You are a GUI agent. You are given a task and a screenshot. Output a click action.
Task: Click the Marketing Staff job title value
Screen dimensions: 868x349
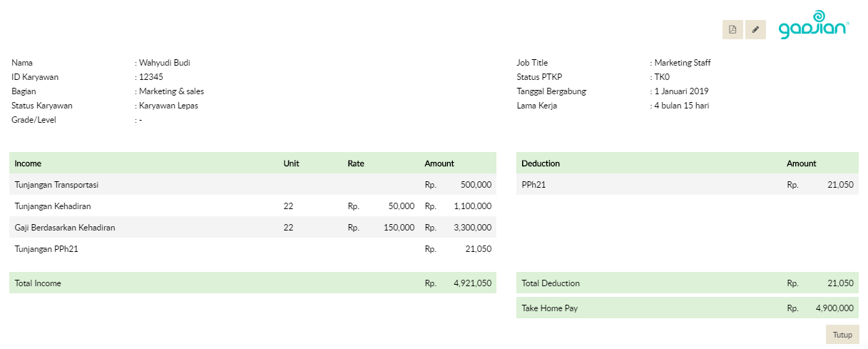click(x=683, y=63)
